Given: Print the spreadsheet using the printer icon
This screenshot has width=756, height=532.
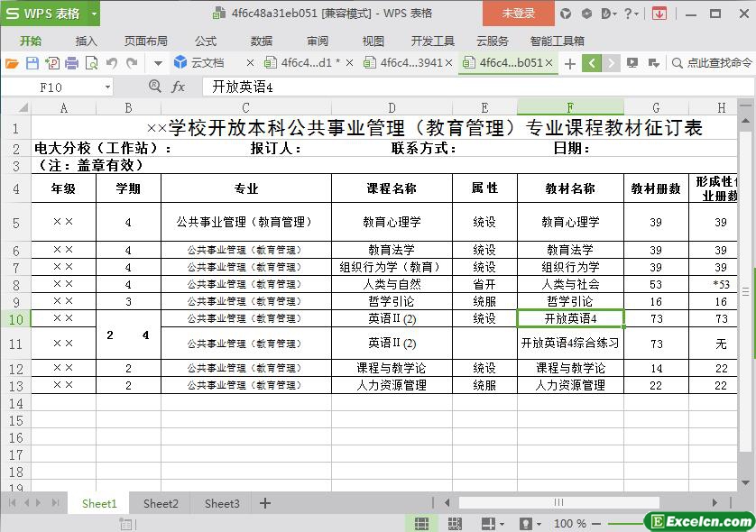Looking at the screenshot, I should pyautogui.click(x=71, y=63).
